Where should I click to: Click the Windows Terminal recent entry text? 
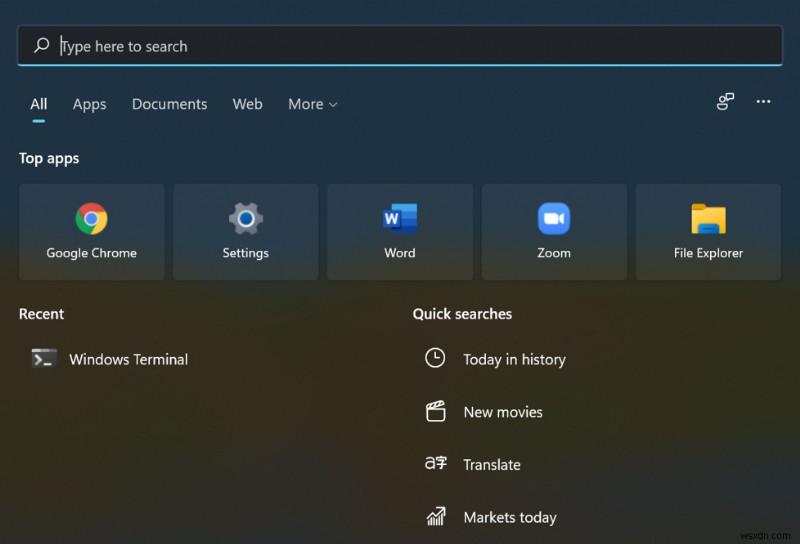pyautogui.click(x=129, y=359)
